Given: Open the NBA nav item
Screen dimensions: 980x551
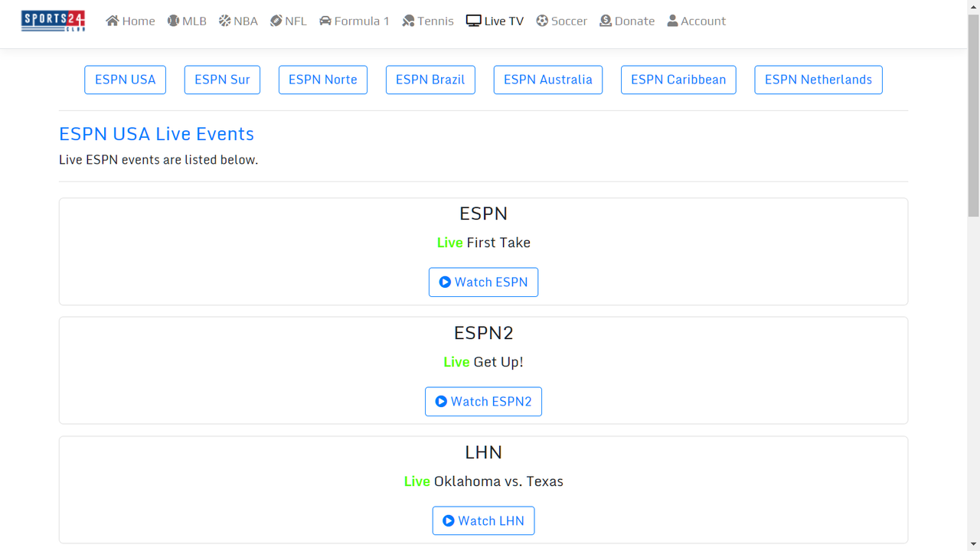Looking at the screenshot, I should pyautogui.click(x=238, y=21).
